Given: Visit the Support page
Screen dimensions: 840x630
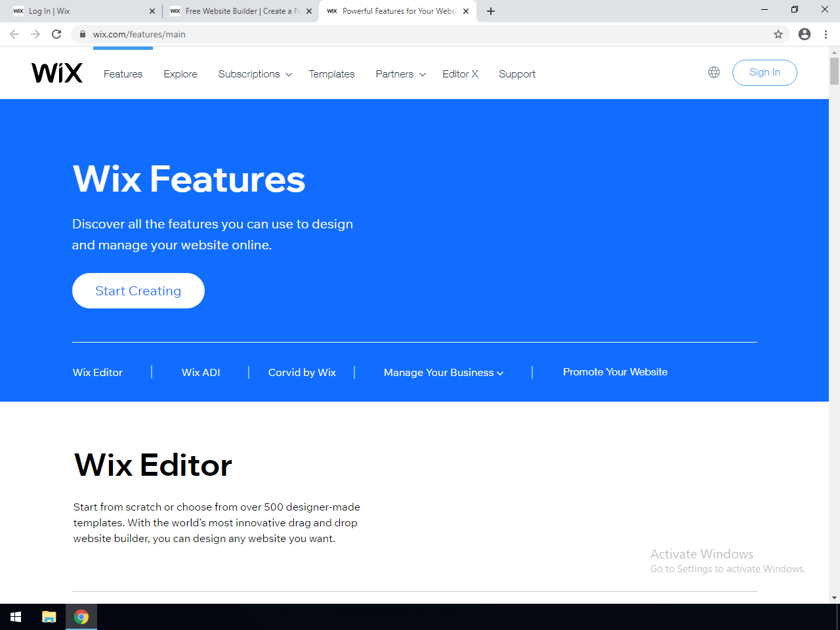Looking at the screenshot, I should coord(517,74).
